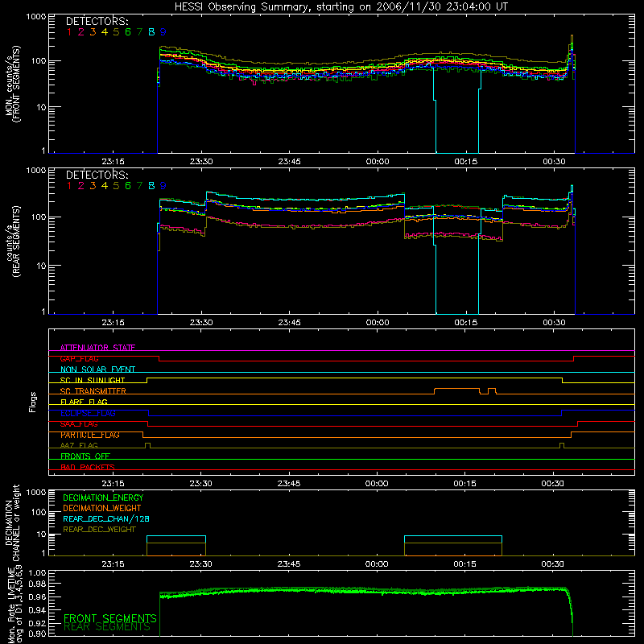The image size is (644, 644).
Task: Select detector 8 in front segments legend
Action: tap(151, 32)
